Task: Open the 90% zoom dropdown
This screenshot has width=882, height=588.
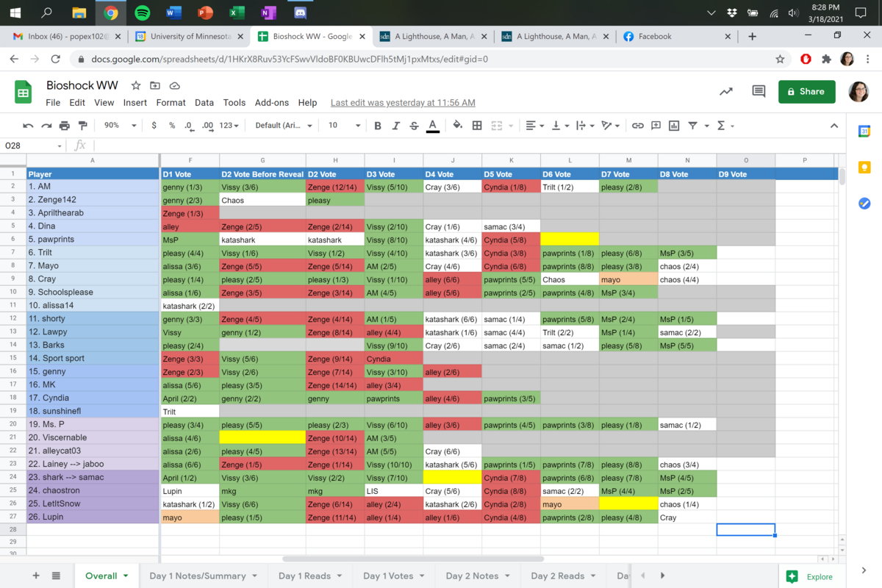Action: 120,126
